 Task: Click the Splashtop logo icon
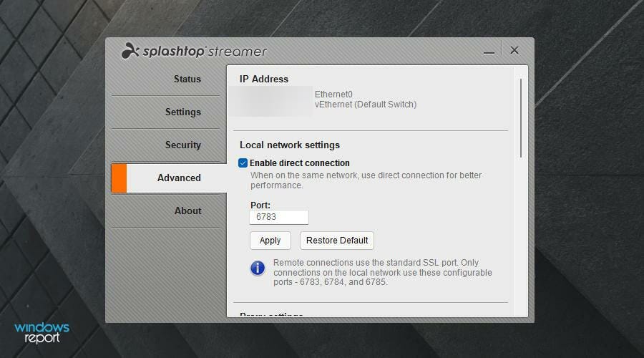(x=130, y=51)
